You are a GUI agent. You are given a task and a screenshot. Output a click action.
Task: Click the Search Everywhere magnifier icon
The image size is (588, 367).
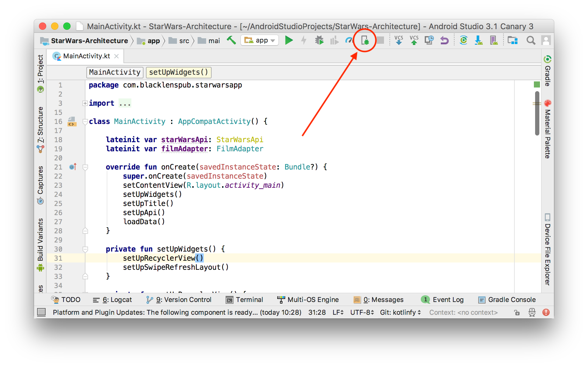(531, 40)
